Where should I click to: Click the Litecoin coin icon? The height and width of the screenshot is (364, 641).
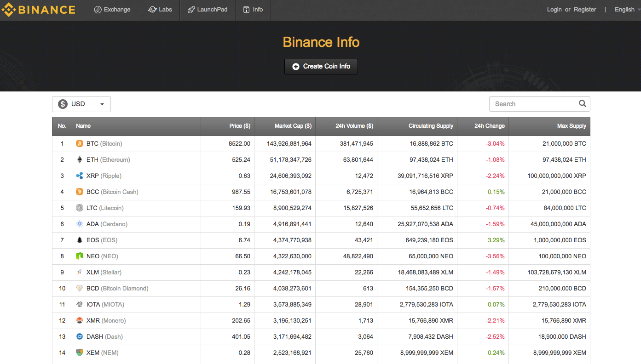(x=80, y=208)
